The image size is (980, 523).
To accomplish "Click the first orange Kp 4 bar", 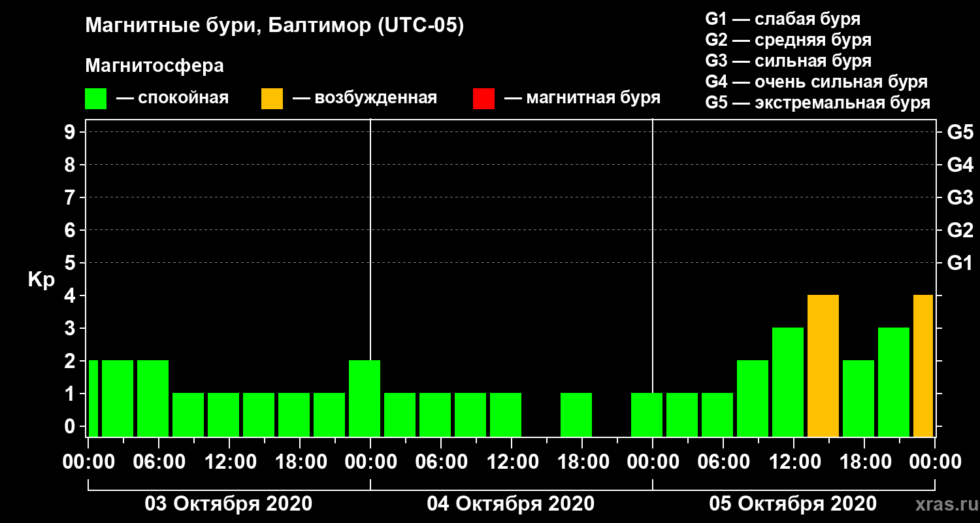I will click(823, 366).
